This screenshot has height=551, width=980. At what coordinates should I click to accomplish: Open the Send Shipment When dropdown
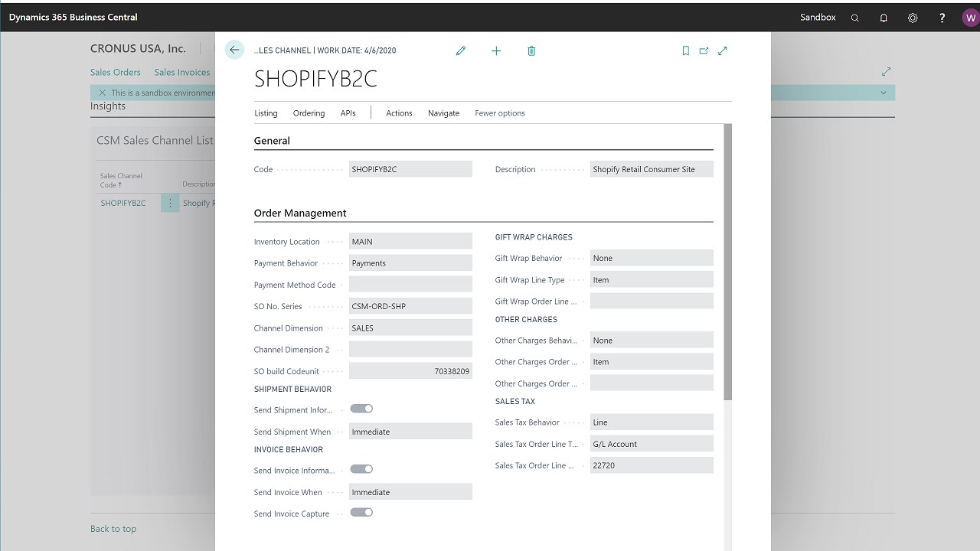pyautogui.click(x=410, y=432)
